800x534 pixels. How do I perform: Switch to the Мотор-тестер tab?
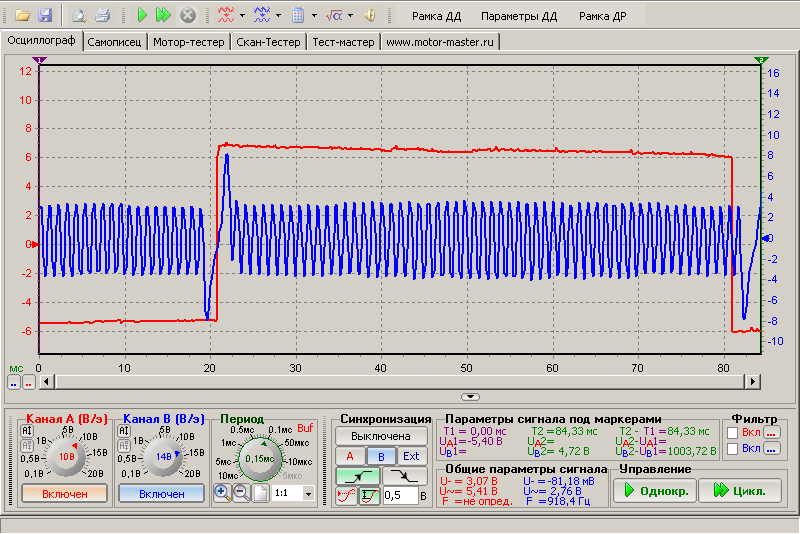(x=189, y=42)
